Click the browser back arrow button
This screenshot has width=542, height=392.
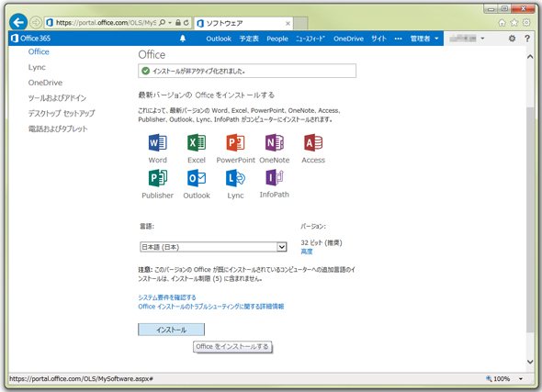[18, 23]
